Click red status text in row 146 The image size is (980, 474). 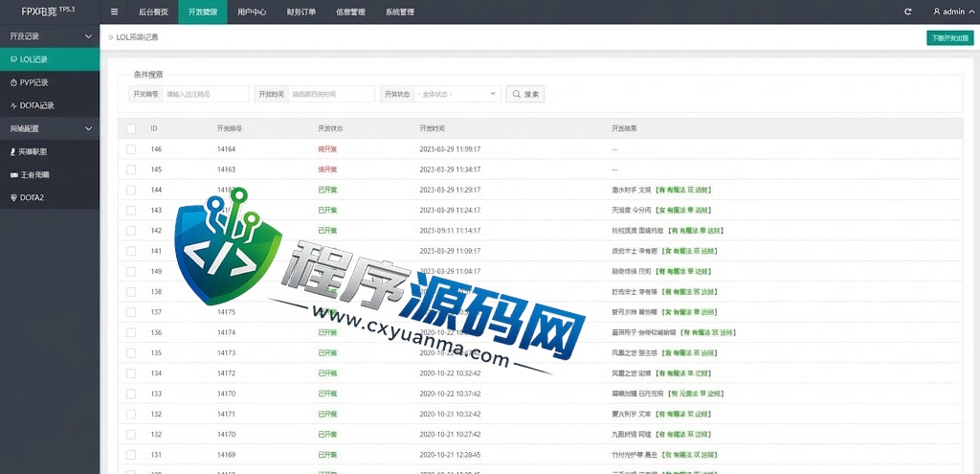pos(327,149)
